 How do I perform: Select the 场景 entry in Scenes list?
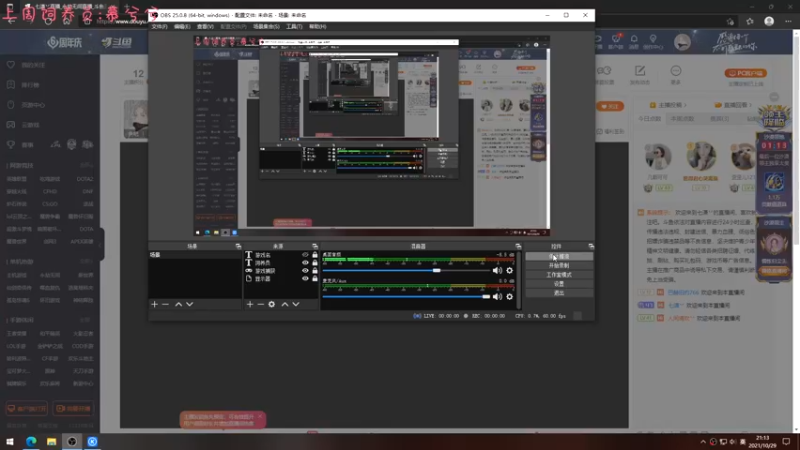[x=195, y=255]
